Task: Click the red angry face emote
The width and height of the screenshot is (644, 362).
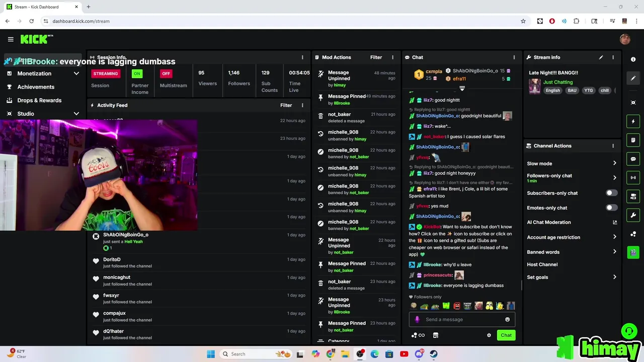Action: click(x=457, y=306)
